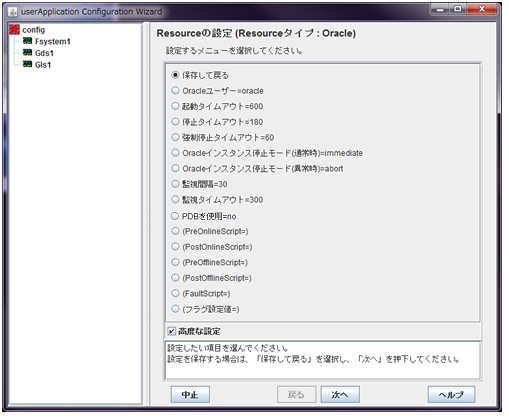Choose 停止タイムアウト=180 radio button
This screenshot has height=418, width=509.
click(x=175, y=122)
